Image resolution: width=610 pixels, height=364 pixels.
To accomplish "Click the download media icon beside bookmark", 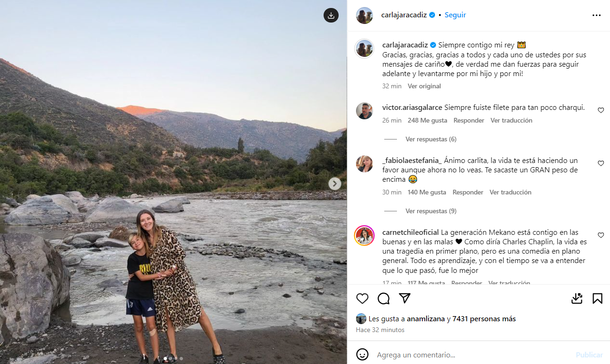I will [x=577, y=298].
